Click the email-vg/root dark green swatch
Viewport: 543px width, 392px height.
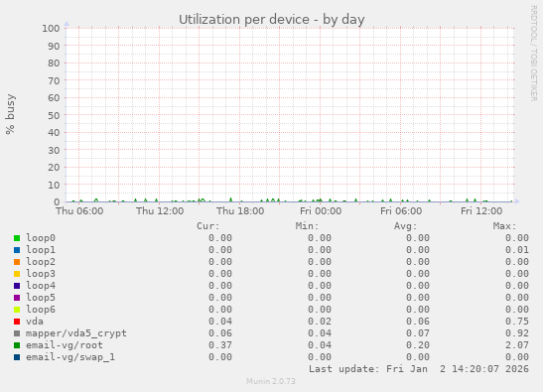(x=17, y=345)
